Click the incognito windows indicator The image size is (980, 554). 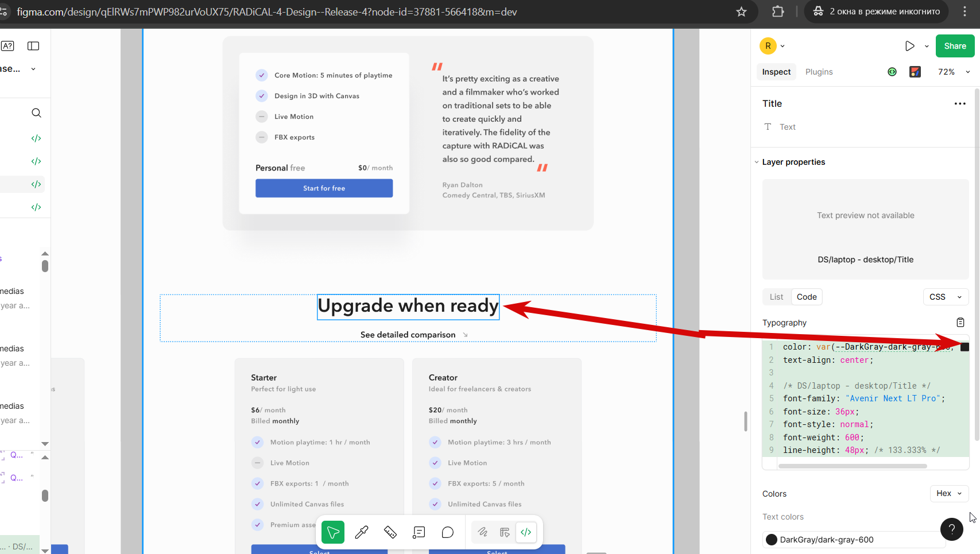(x=876, y=11)
